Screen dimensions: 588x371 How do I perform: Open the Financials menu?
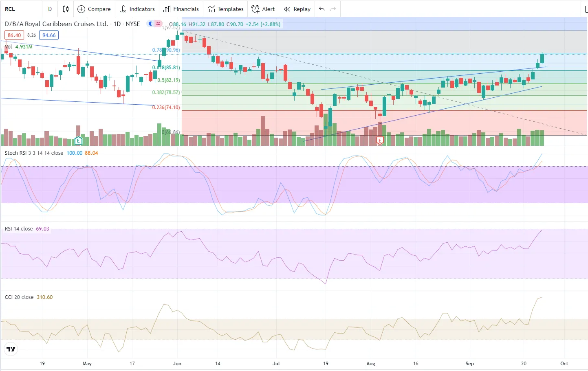181,9
